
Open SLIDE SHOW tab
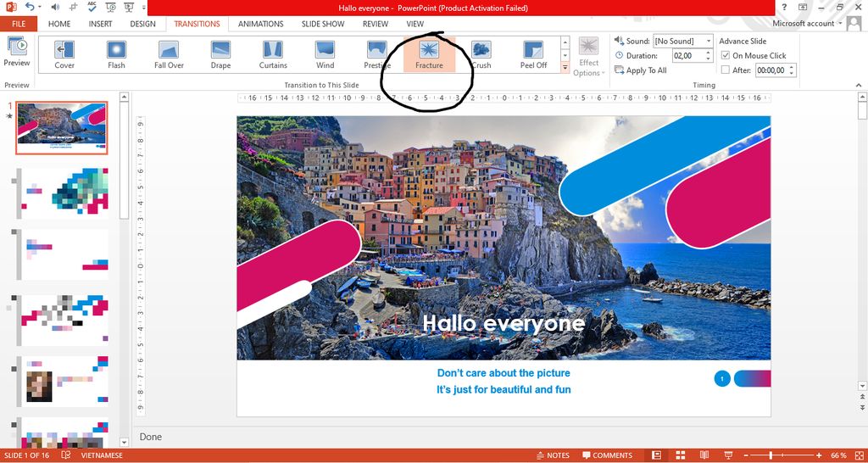[x=323, y=24]
